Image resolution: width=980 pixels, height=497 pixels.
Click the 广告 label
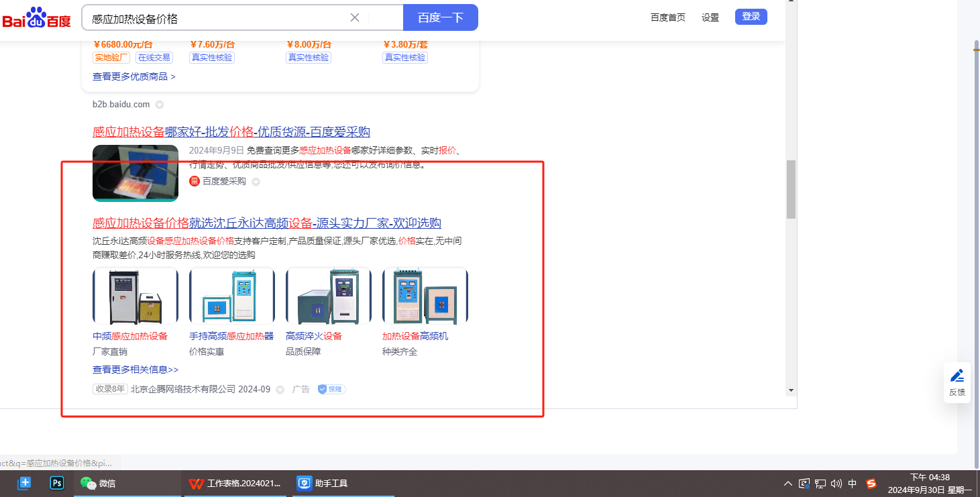[301, 389]
